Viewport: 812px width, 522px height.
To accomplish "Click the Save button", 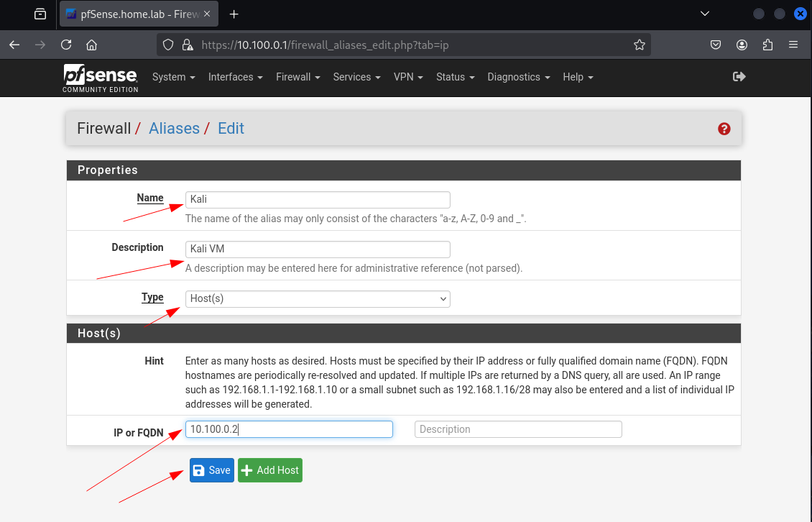I will (212, 470).
